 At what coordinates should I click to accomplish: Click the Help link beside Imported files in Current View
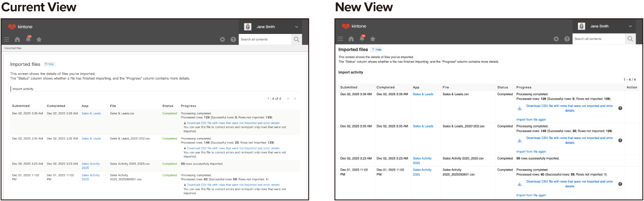[x=49, y=64]
